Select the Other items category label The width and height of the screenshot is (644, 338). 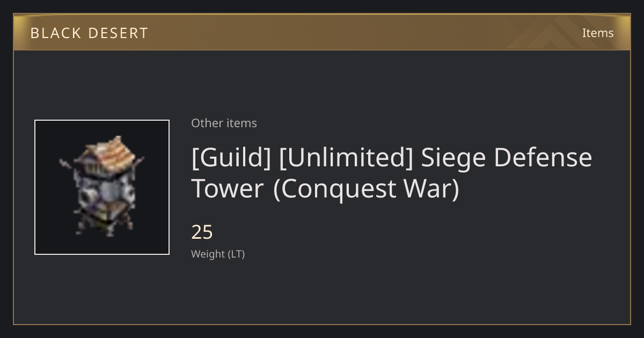click(x=224, y=123)
